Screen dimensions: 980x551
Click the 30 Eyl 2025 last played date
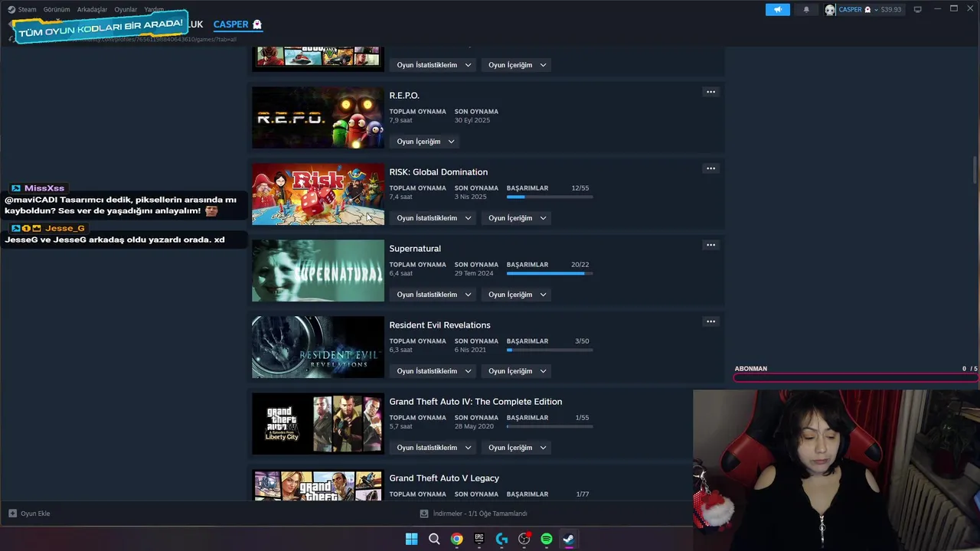click(x=472, y=120)
